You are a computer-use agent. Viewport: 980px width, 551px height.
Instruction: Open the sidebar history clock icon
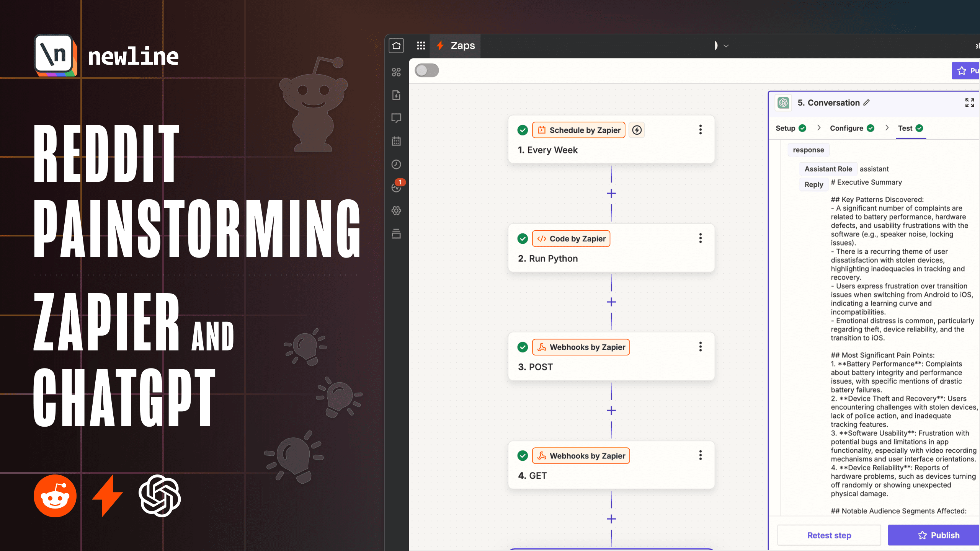click(x=396, y=165)
